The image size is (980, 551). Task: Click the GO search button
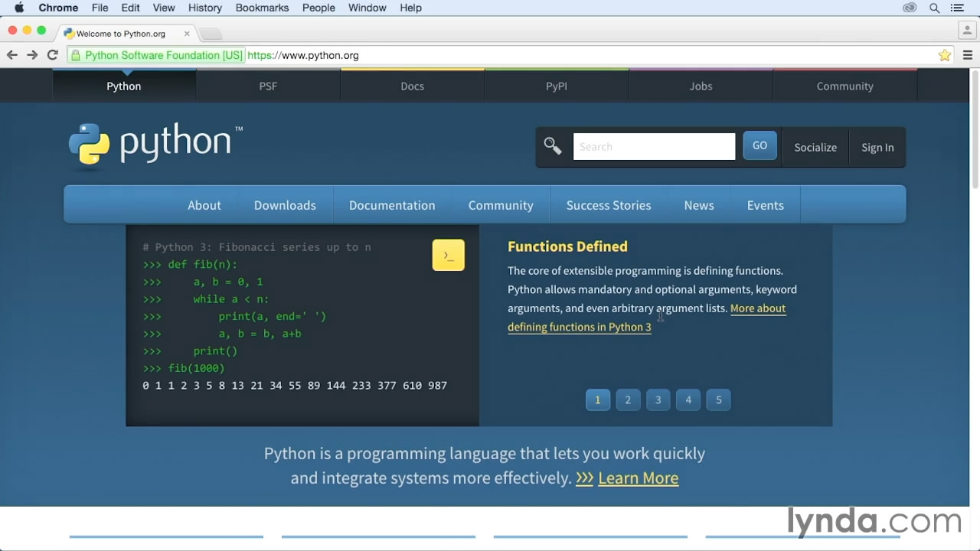(759, 145)
